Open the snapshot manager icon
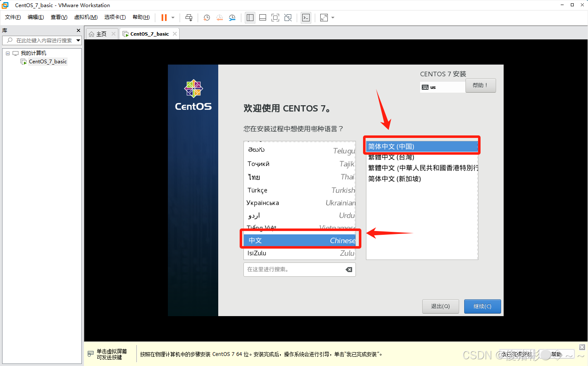This screenshot has height=366, width=588. (x=232, y=18)
